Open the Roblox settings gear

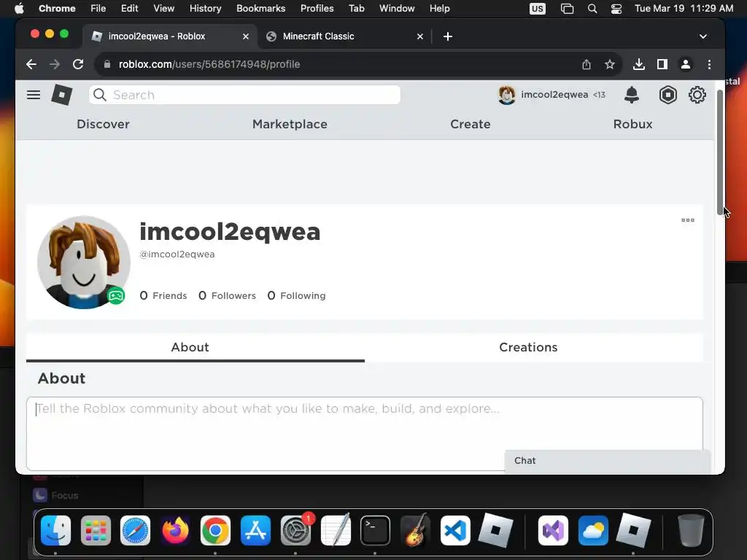[x=697, y=95]
